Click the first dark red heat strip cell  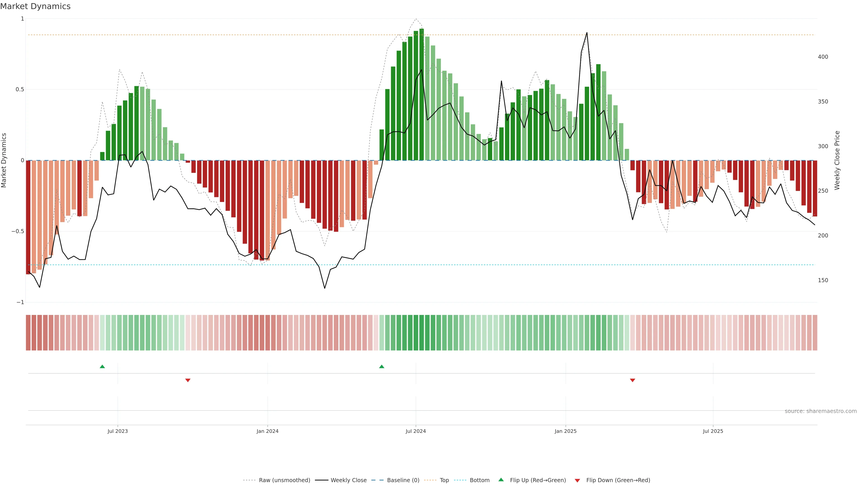pos(28,333)
